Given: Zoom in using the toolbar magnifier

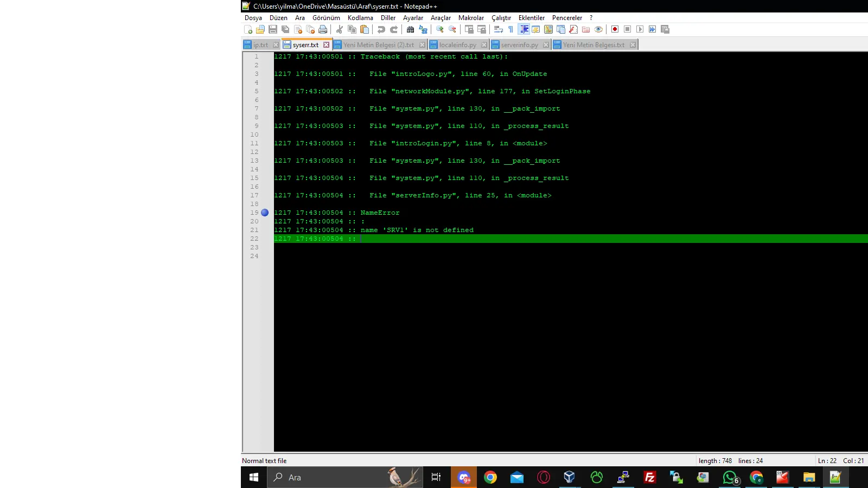Looking at the screenshot, I should tap(440, 29).
